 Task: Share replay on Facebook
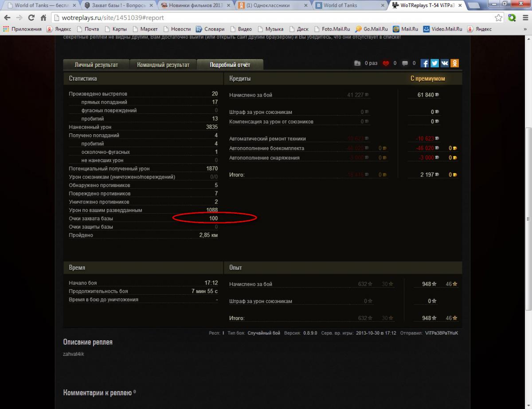(425, 63)
